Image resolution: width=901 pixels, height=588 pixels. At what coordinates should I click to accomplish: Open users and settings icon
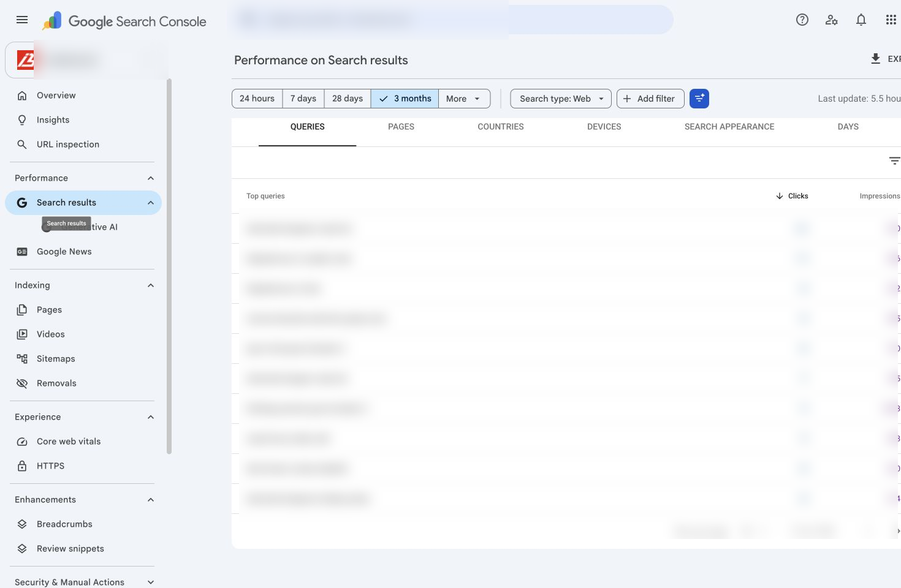coord(831,20)
